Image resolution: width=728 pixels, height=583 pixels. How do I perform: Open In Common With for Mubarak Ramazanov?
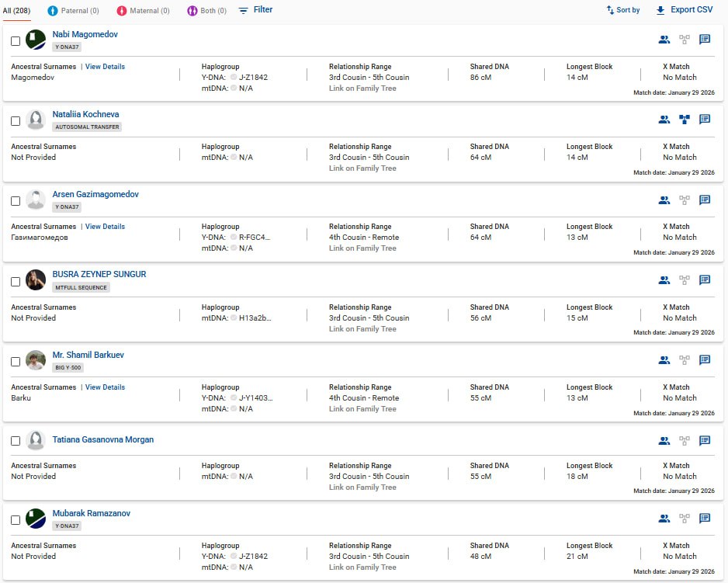pos(664,519)
